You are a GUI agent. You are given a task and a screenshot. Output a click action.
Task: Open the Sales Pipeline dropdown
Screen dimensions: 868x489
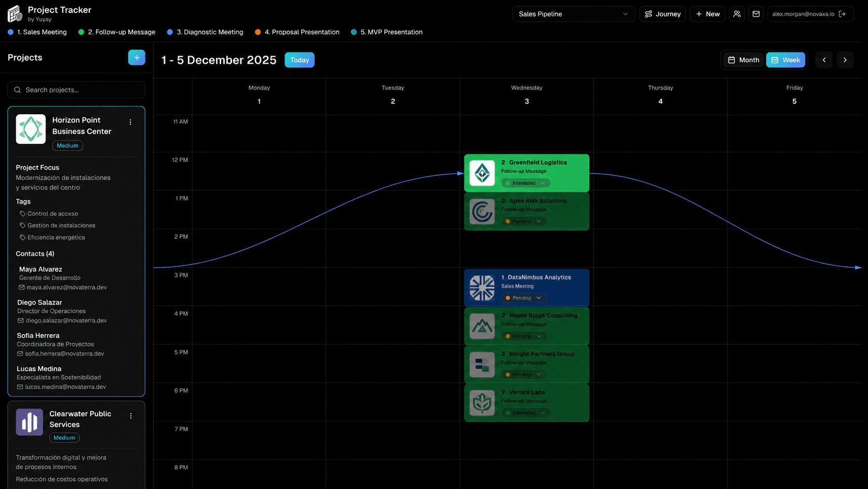[x=574, y=14]
